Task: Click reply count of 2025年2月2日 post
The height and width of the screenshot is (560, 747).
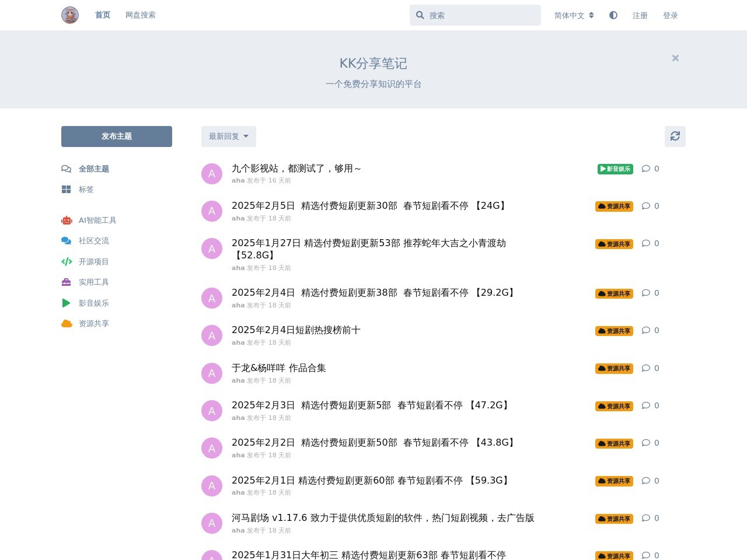Action: click(x=650, y=443)
